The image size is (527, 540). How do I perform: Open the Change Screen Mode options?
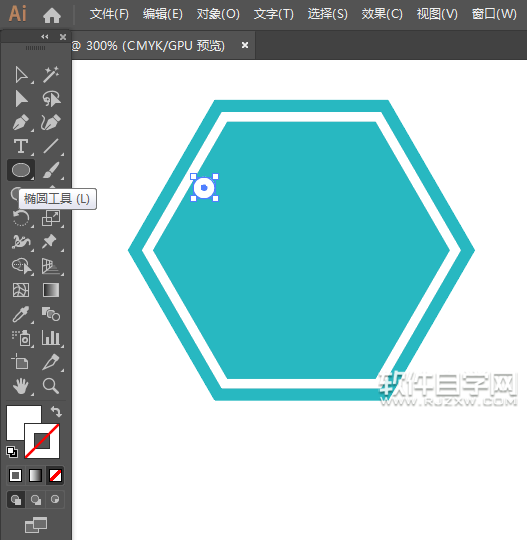point(36,525)
